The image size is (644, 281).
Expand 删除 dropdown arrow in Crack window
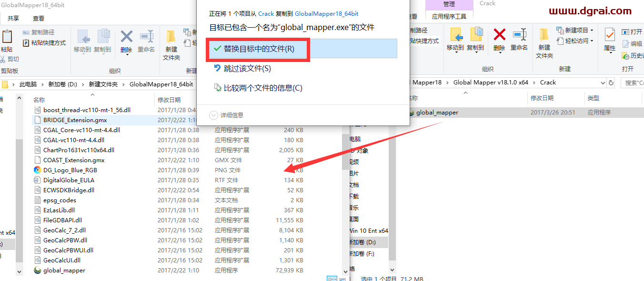[x=499, y=52]
